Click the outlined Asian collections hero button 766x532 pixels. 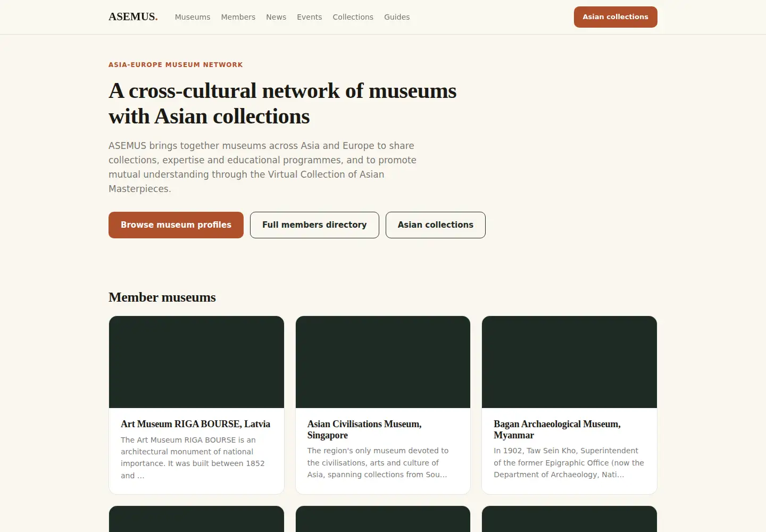436,225
